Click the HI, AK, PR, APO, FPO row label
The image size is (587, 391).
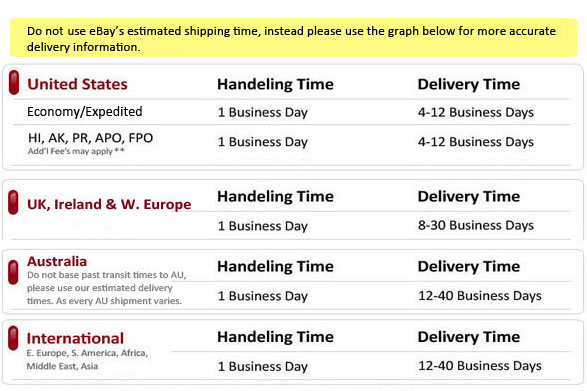coord(90,138)
